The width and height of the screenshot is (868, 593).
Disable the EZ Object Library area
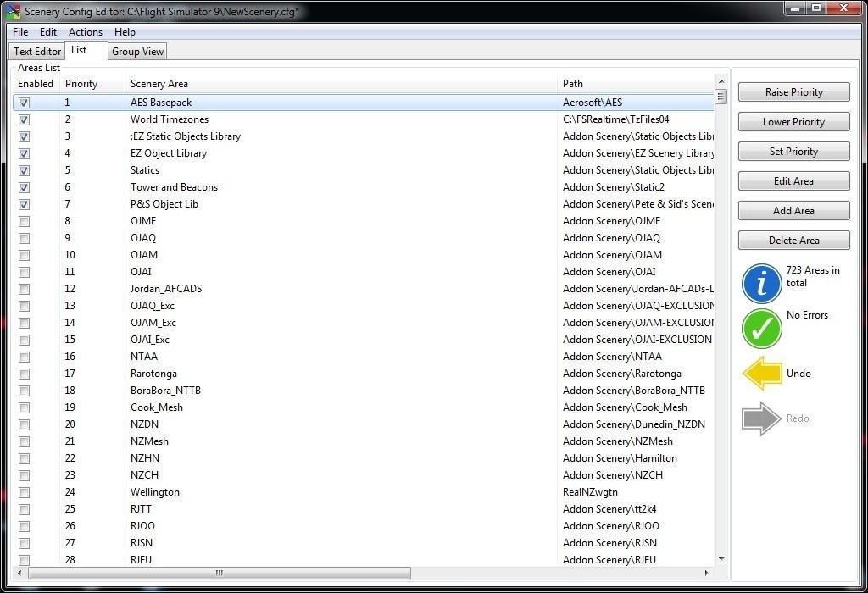[24, 154]
